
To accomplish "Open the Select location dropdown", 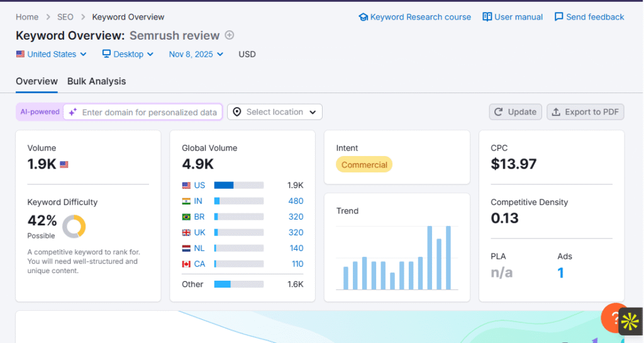I will pyautogui.click(x=275, y=112).
